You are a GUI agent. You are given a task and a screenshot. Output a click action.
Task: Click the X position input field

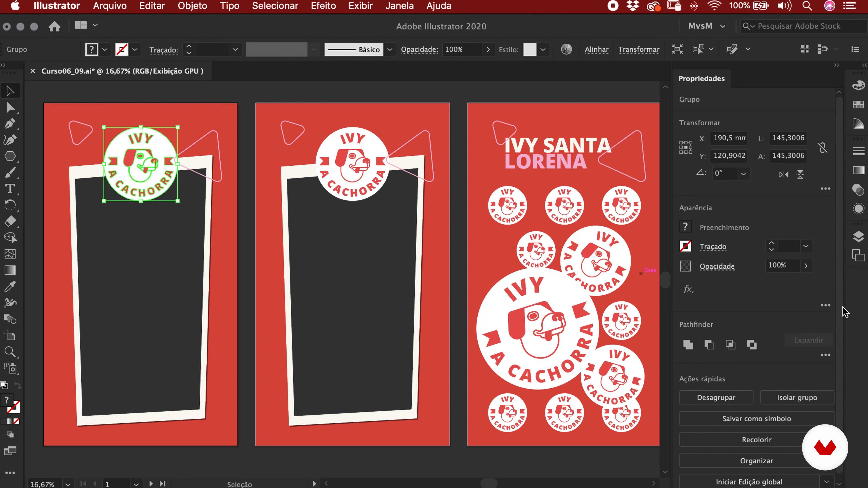coord(729,138)
